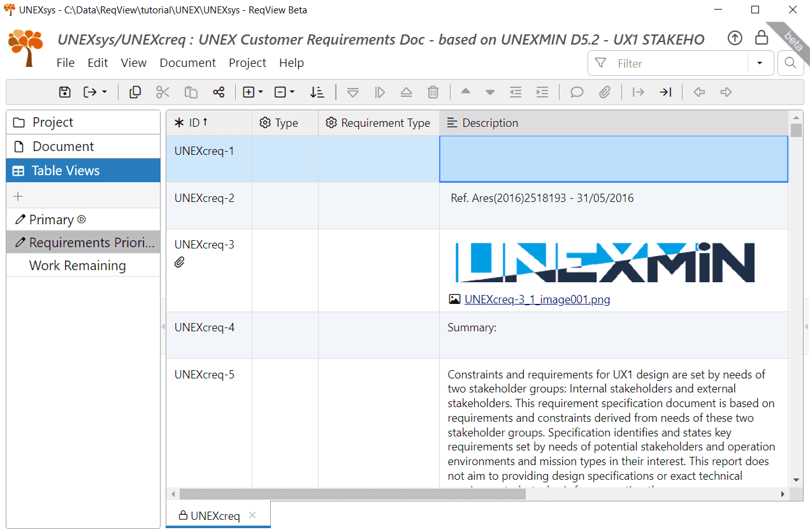Click the arrow-from-bar icon in toolbar
The height and width of the screenshot is (532, 810).
(x=638, y=92)
